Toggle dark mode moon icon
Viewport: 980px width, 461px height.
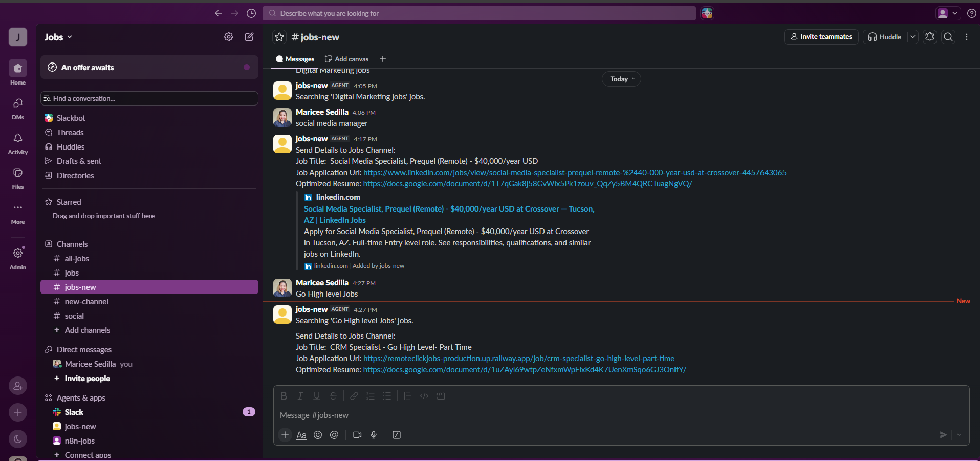[x=18, y=439]
